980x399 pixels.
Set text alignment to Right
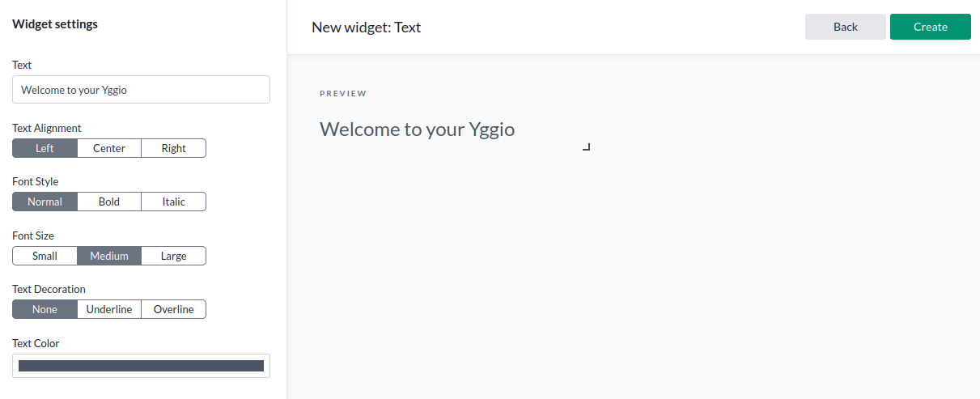point(173,148)
